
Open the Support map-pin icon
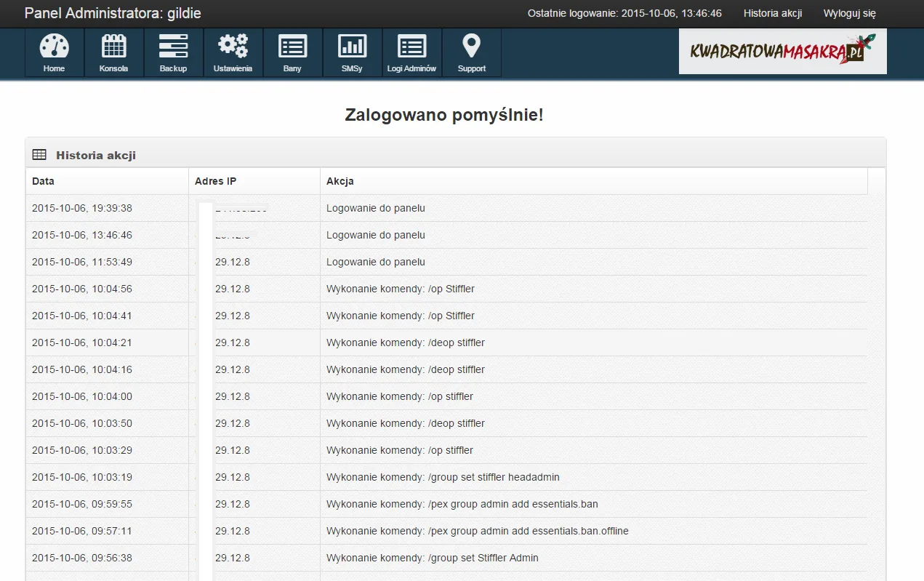[x=471, y=52]
